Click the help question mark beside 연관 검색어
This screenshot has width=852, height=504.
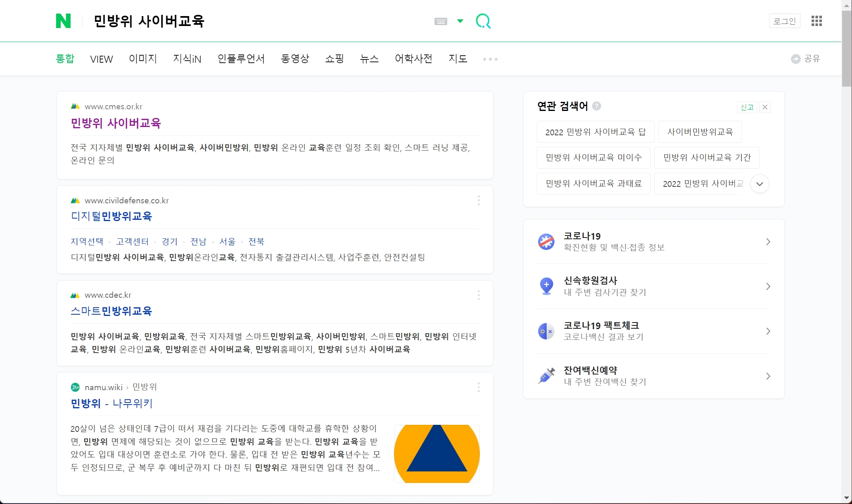[597, 106]
